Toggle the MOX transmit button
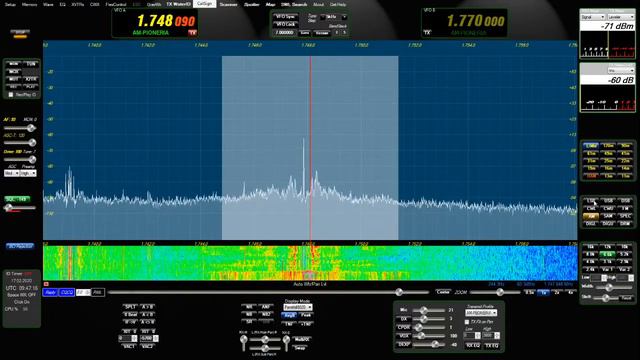The image size is (640, 360). coord(13,71)
